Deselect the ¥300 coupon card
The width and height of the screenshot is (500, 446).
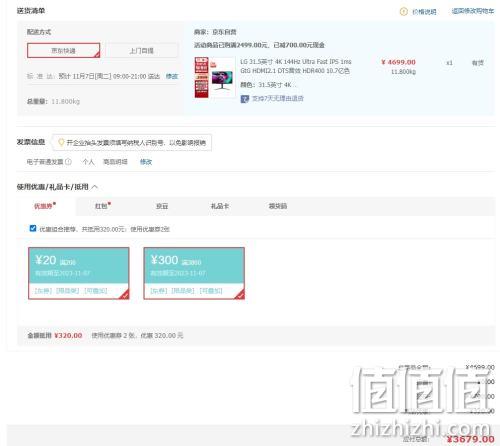pos(194,273)
